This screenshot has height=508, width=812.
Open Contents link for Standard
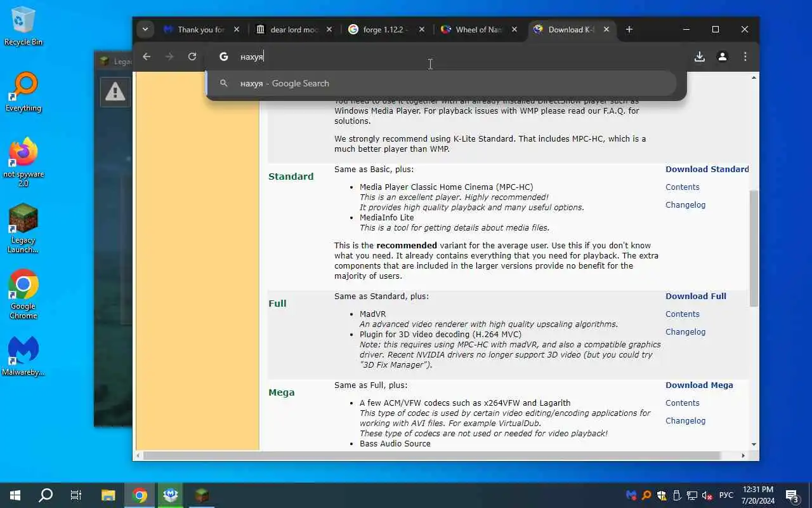pos(683,187)
